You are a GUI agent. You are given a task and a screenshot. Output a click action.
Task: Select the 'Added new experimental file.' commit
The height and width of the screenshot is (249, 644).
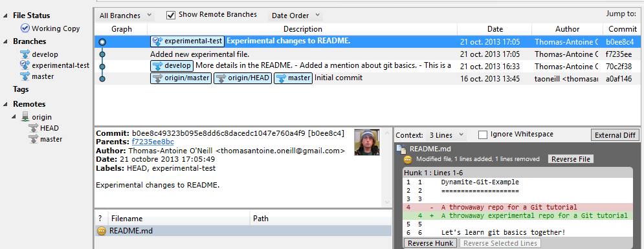pos(368,54)
